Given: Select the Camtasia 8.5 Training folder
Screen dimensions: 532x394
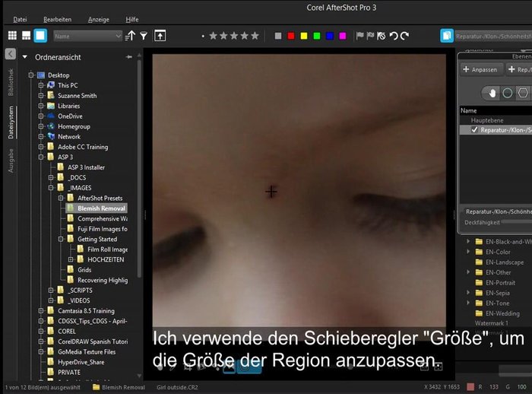Looking at the screenshot, I should pyautogui.click(x=86, y=311).
